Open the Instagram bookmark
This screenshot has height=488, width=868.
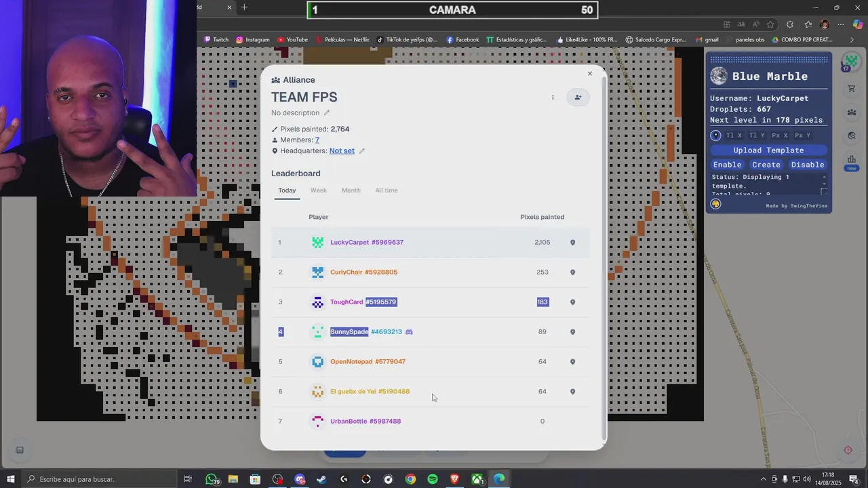253,40
